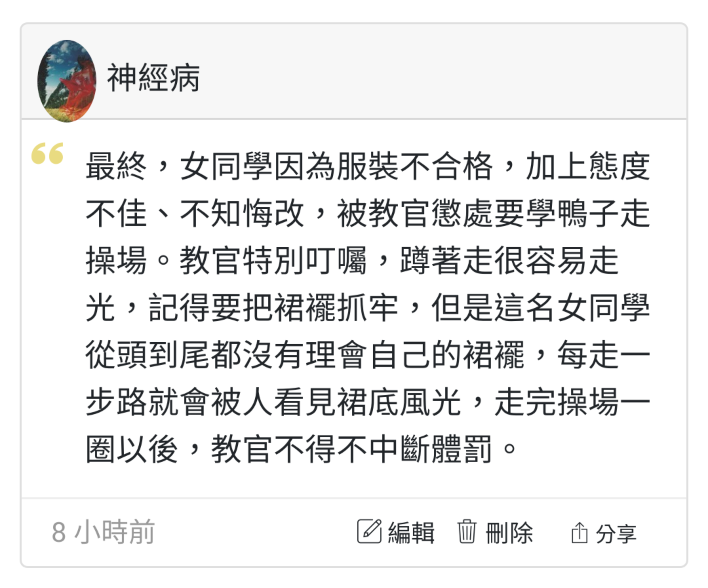Click the line starting with 從頭到尾

pos(368,354)
